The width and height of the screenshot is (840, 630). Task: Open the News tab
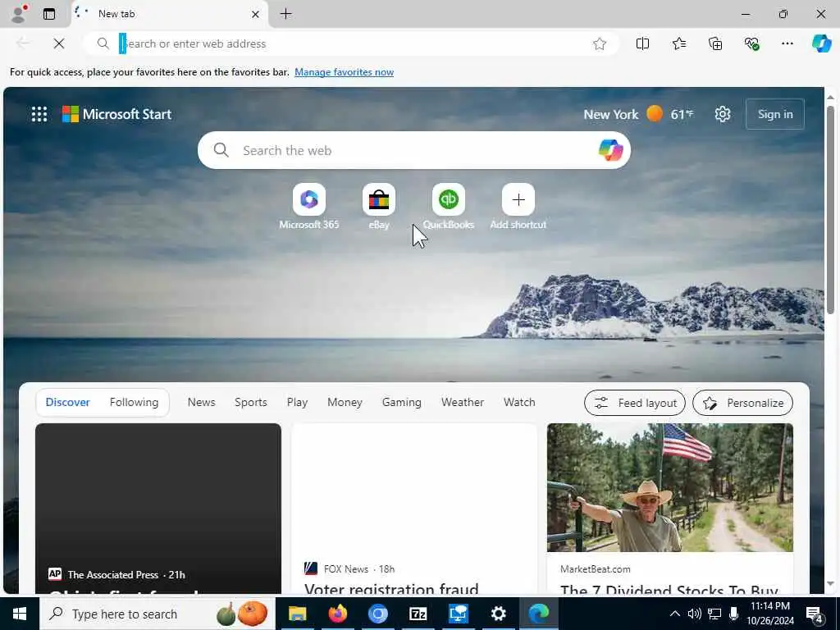(x=202, y=402)
